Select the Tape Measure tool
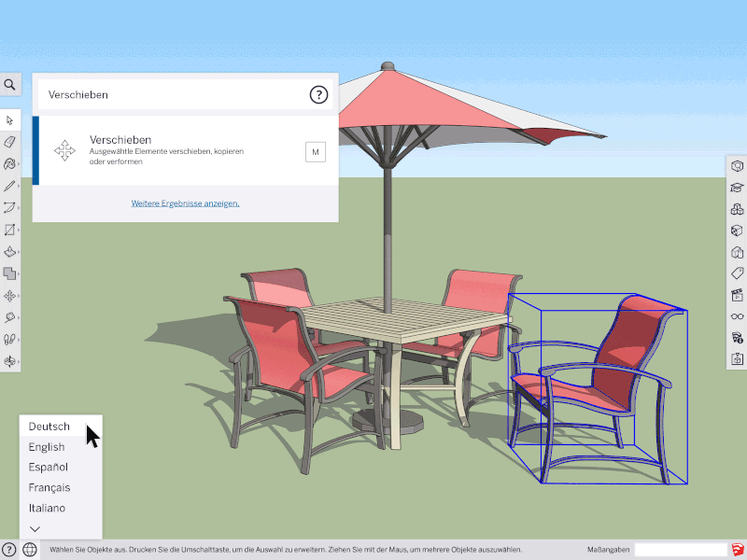 (x=9, y=318)
